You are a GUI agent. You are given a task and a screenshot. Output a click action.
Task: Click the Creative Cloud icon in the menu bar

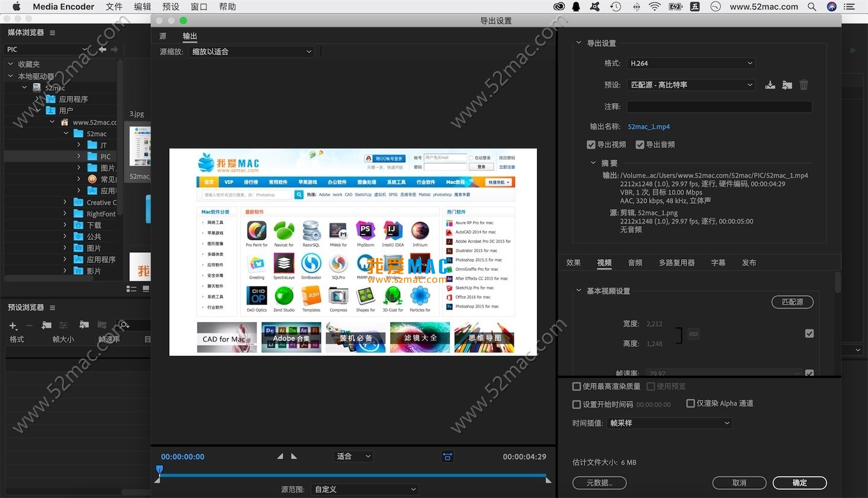click(x=559, y=7)
